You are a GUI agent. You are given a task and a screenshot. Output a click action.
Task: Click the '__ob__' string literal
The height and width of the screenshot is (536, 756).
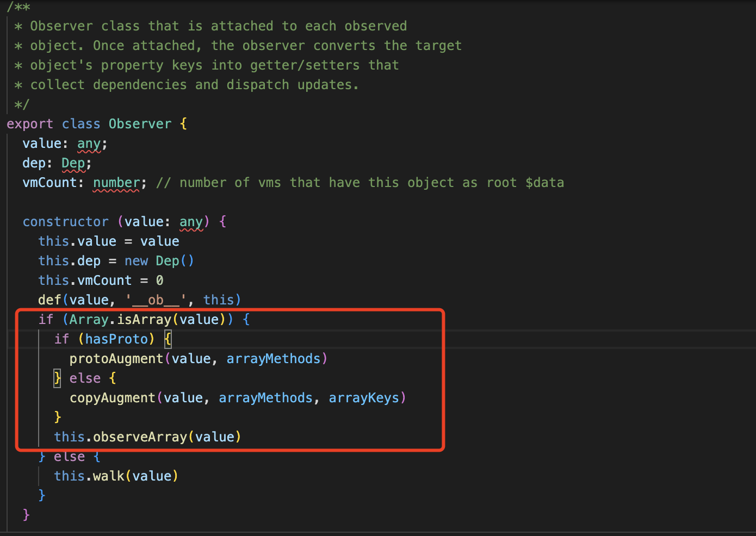click(156, 300)
